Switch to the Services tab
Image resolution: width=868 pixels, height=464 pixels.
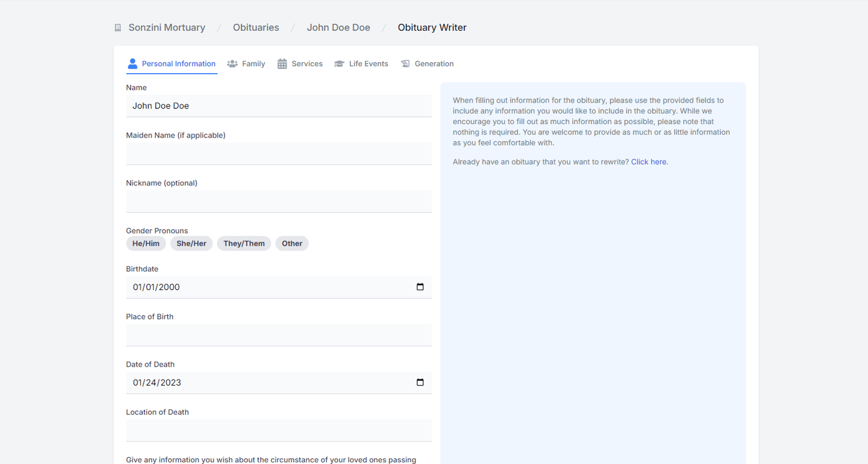307,63
